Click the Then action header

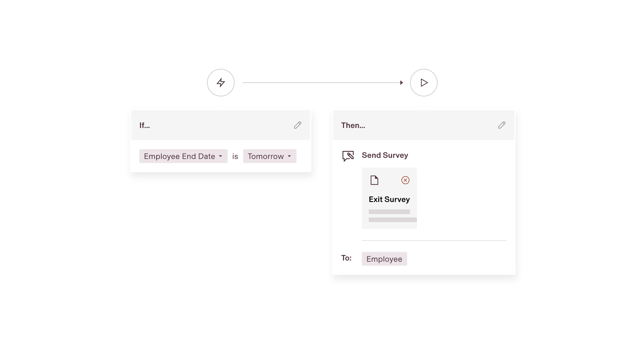[353, 125]
